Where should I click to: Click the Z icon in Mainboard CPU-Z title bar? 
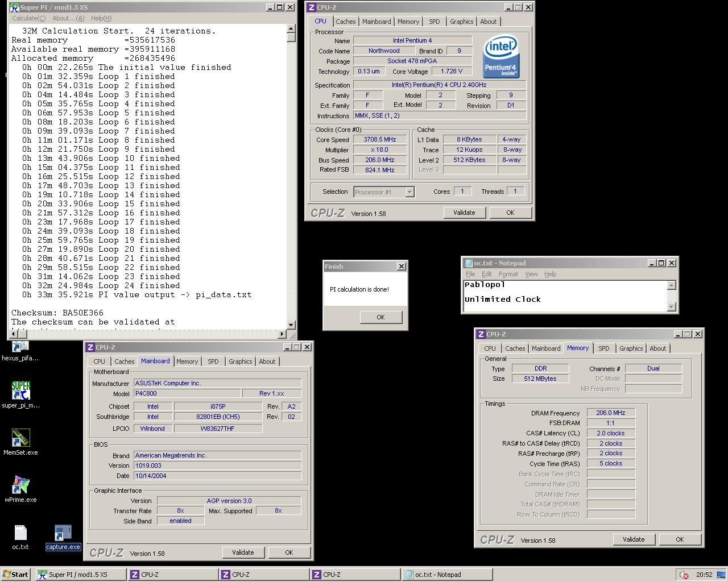[90, 347]
